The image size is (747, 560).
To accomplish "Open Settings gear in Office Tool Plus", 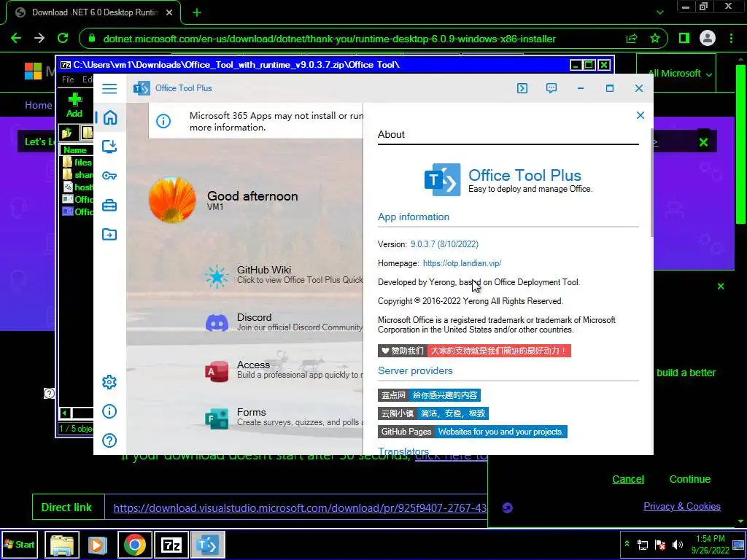I will coord(109,382).
